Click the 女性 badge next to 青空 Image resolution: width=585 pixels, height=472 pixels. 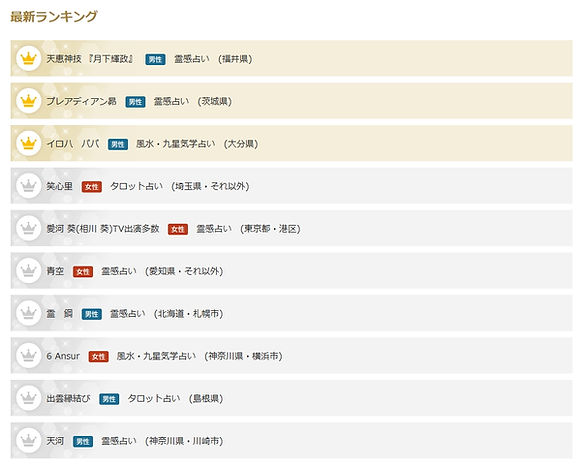[83, 272]
